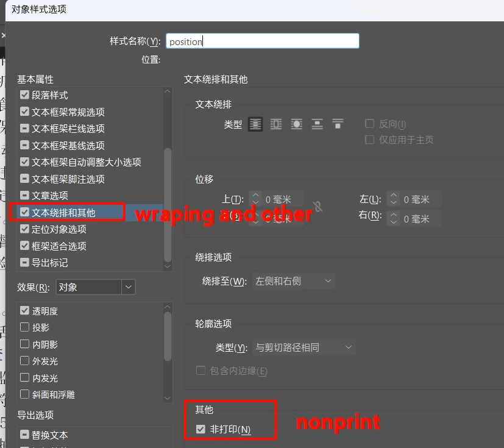Toggle 文本框架基线选项 checkbox
This screenshot has width=504, height=448.
(24, 145)
